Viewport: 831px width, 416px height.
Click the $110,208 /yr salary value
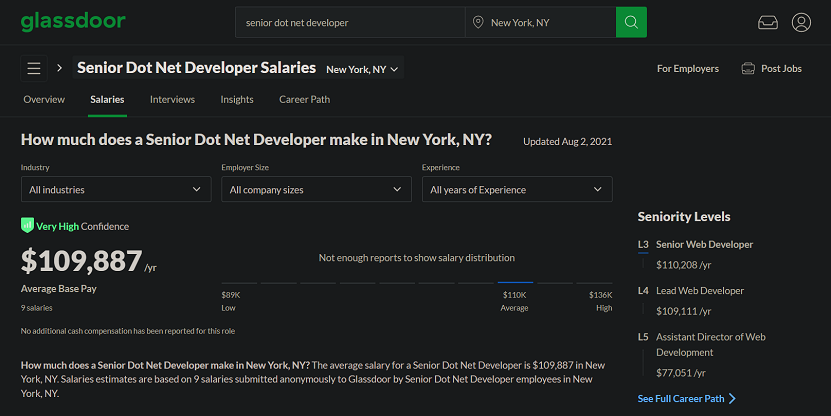(x=684, y=265)
